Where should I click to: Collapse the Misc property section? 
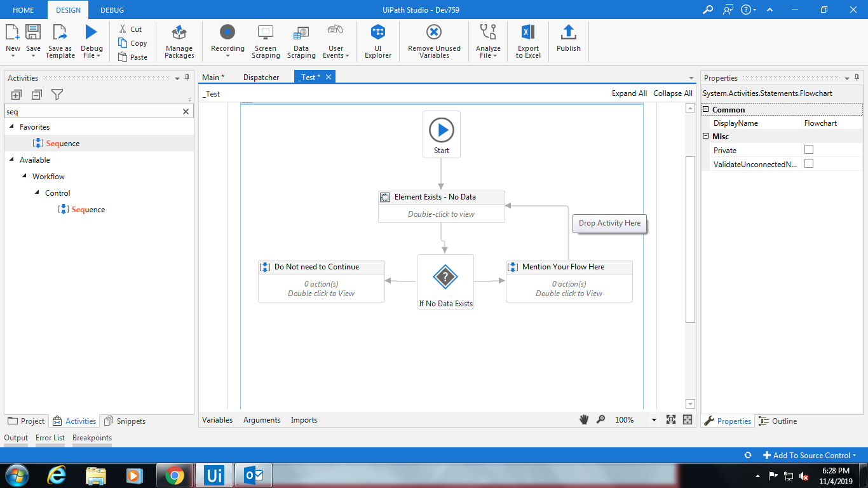(705, 136)
